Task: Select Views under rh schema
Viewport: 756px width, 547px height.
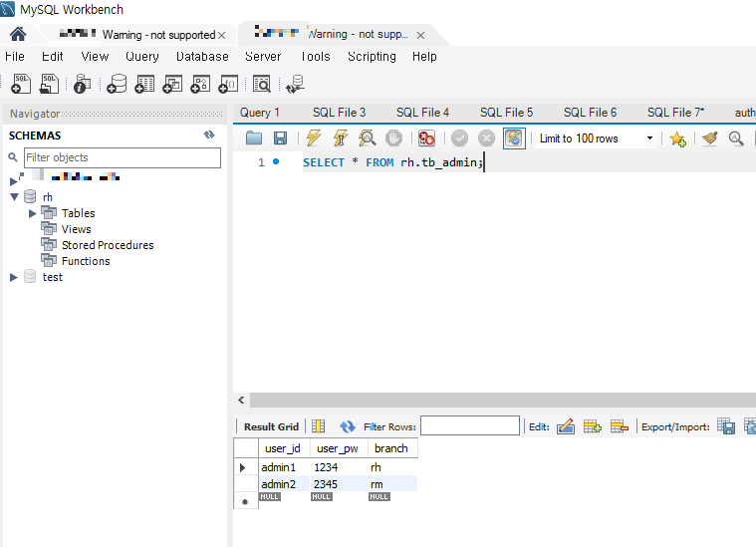Action: coord(76,229)
